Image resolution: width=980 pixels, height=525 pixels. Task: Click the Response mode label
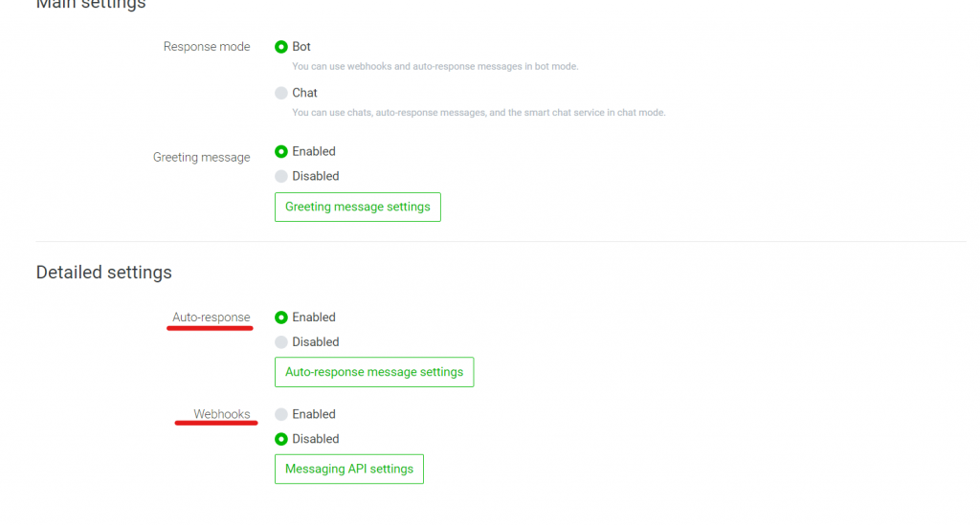[207, 47]
